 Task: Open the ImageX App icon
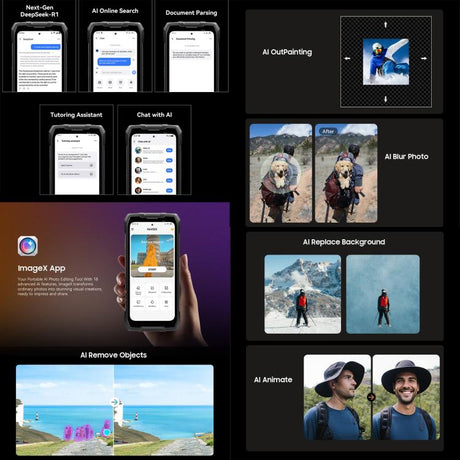coord(28,246)
